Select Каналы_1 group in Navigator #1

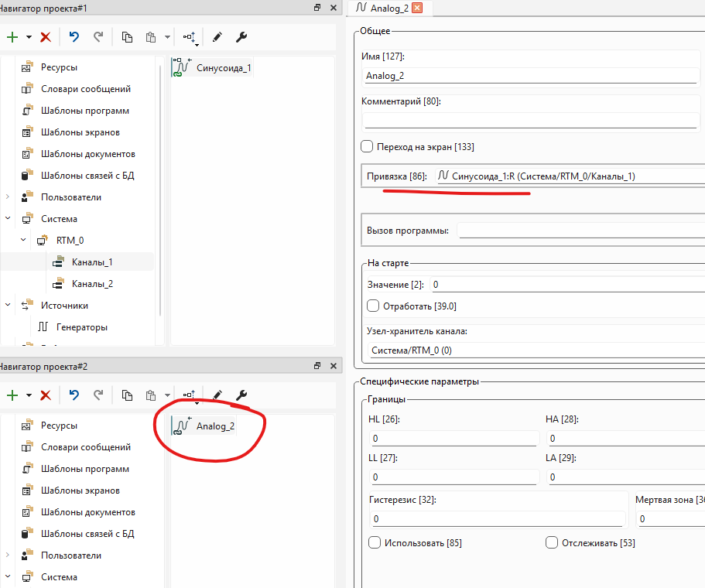(92, 262)
